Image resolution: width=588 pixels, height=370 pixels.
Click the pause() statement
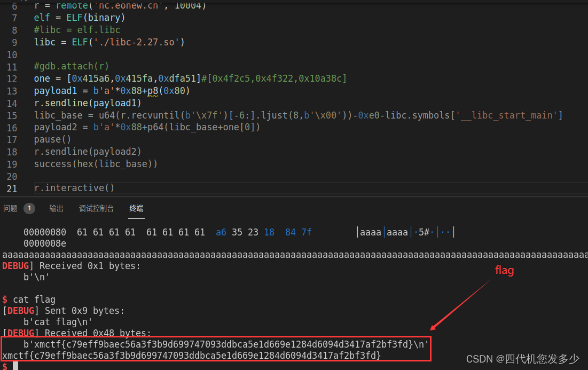click(52, 139)
